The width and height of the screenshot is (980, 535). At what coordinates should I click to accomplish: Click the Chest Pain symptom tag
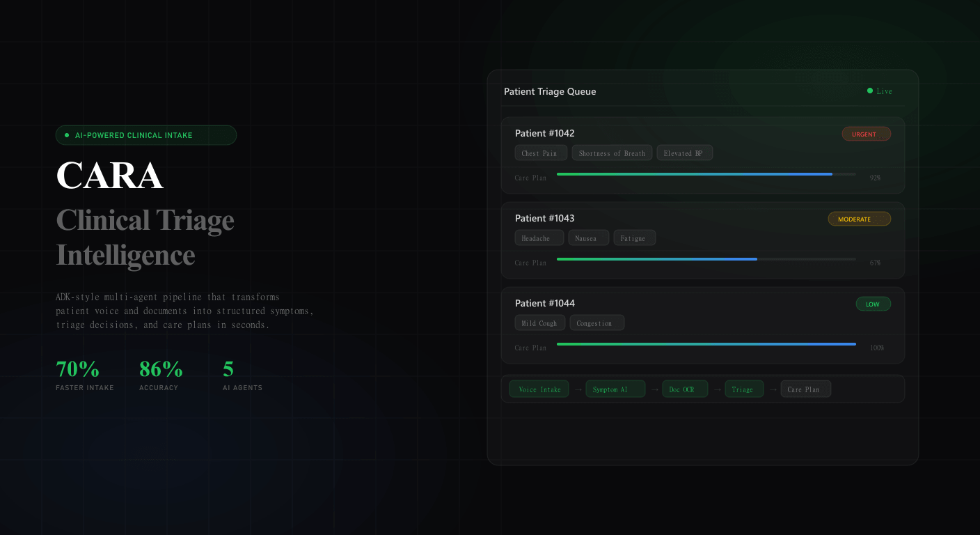point(540,153)
